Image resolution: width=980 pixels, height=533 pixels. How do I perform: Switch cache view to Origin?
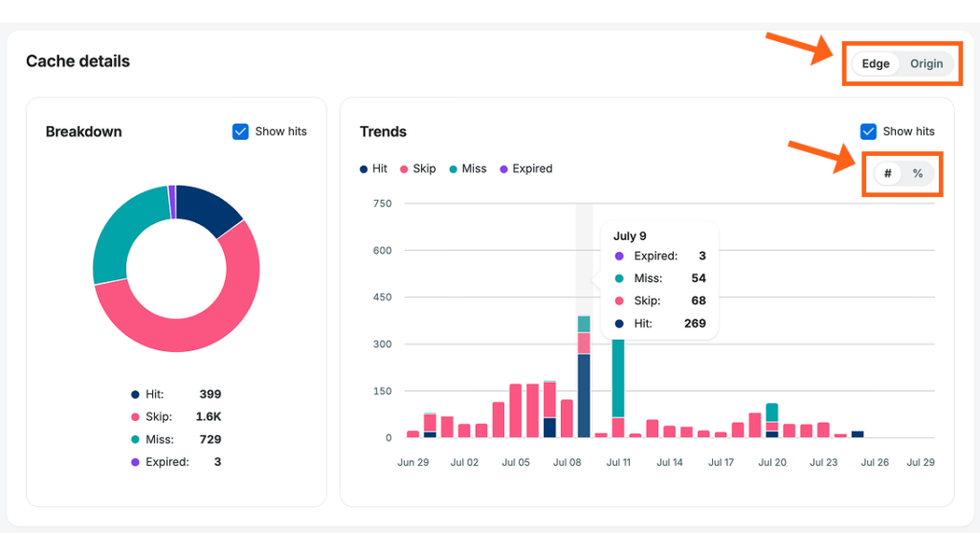point(926,64)
